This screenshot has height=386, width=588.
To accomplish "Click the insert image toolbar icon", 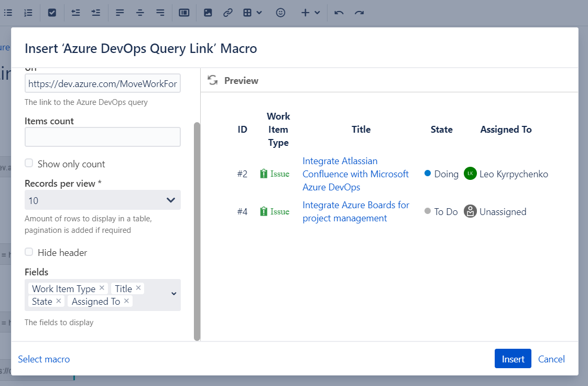I will coord(208,13).
